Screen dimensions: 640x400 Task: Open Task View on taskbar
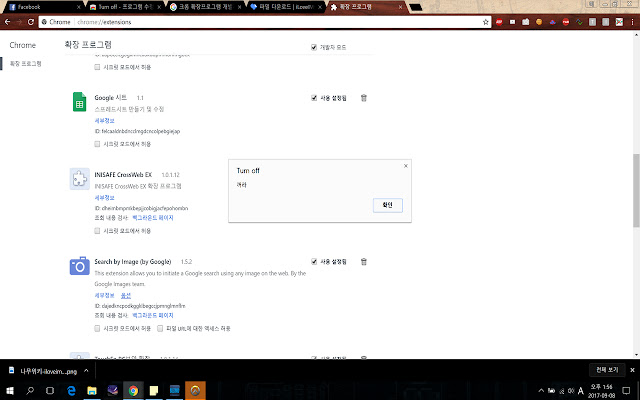tap(50, 391)
